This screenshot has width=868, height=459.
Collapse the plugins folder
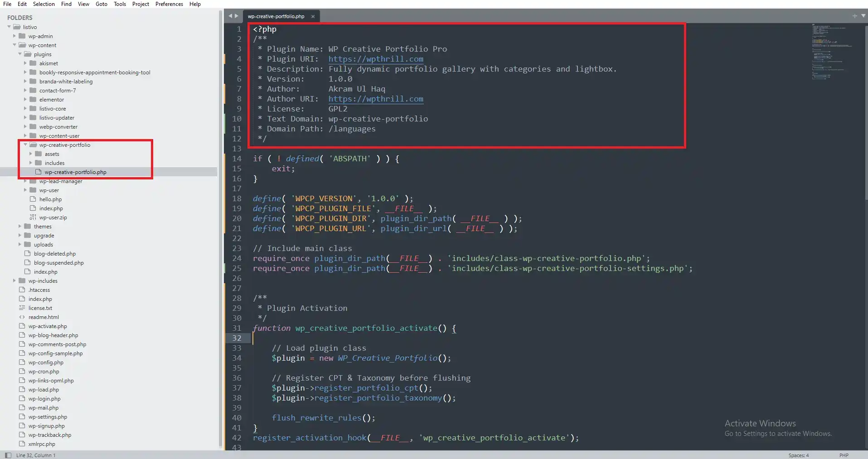pyautogui.click(x=19, y=54)
